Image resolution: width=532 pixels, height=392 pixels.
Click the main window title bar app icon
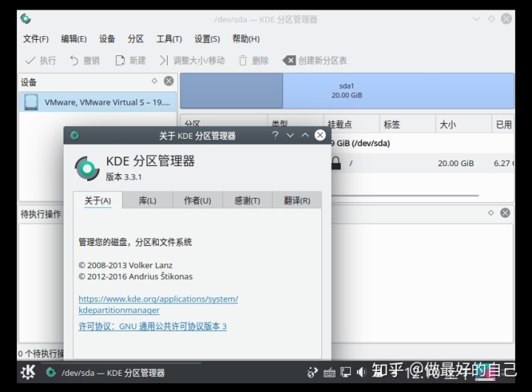pos(25,18)
